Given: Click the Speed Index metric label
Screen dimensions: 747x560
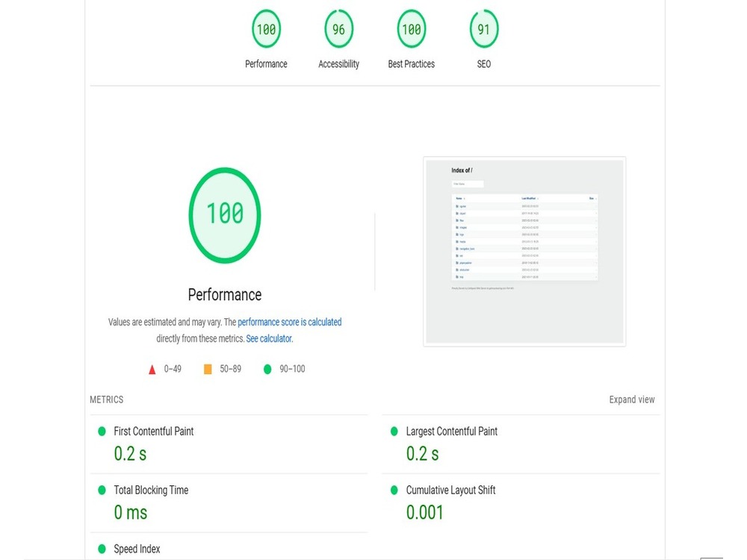Looking at the screenshot, I should (137, 549).
